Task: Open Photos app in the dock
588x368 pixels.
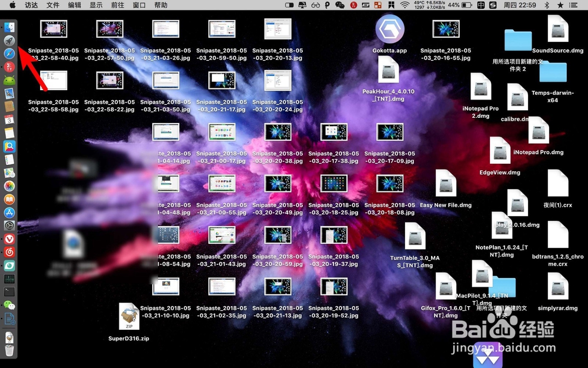Action: pyautogui.click(x=9, y=186)
